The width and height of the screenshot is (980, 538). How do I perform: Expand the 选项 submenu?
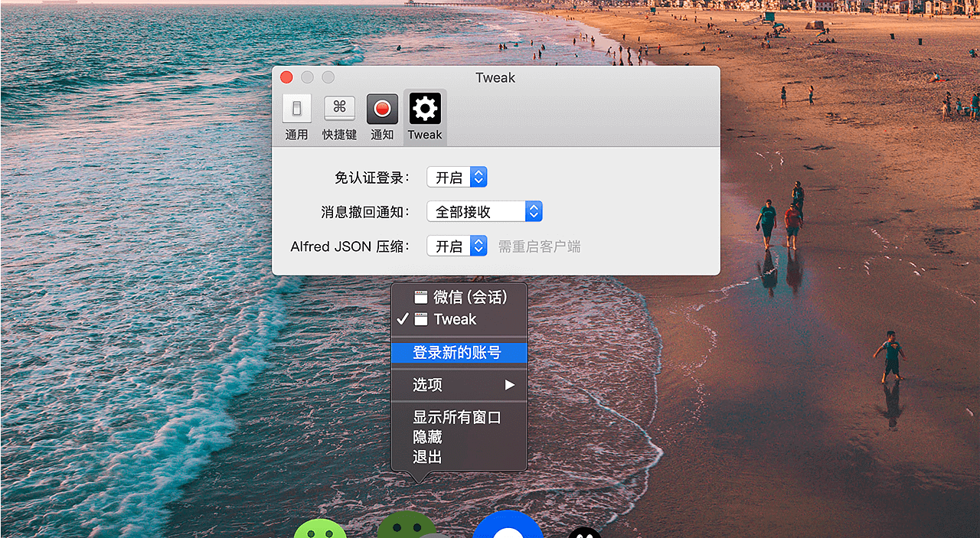pos(459,385)
